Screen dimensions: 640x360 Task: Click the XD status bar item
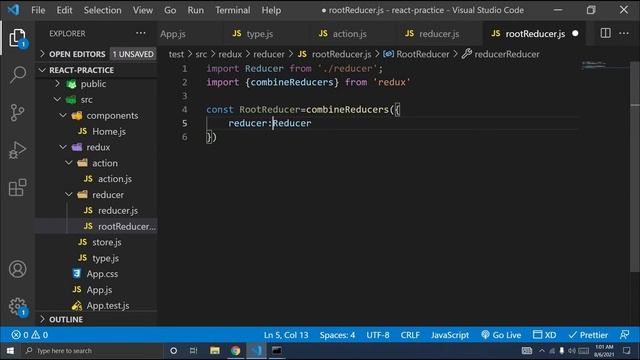[x=544, y=335]
